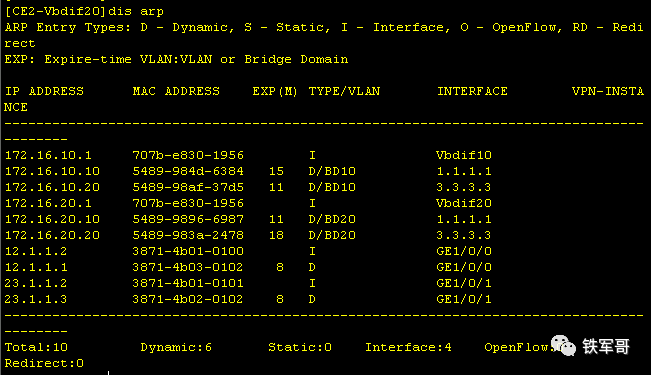Screen dimensions: 651x375
Task: Click the IP ADDRESS column header
Action: click(x=44, y=91)
